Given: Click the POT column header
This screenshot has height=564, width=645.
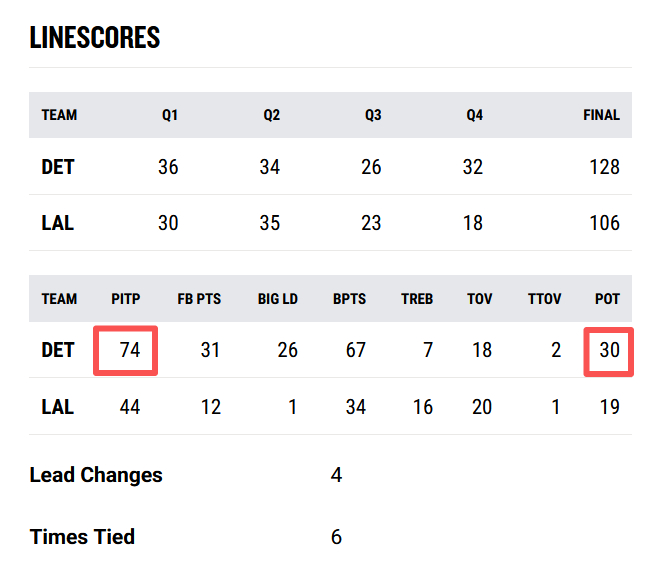Looking at the screenshot, I should pos(607,299).
